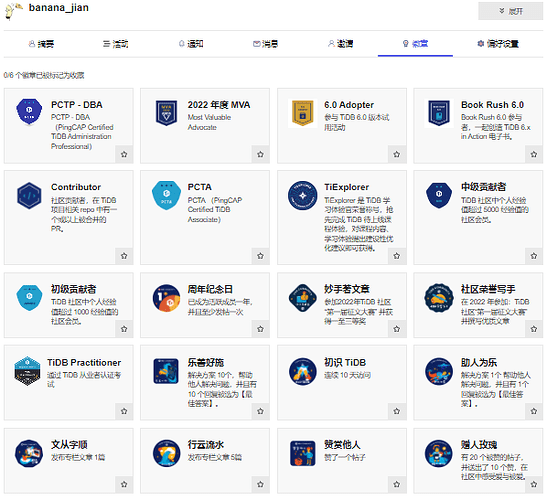The width and height of the screenshot is (546, 500).
Task: Open the Contributor title link
Action: coord(76,187)
